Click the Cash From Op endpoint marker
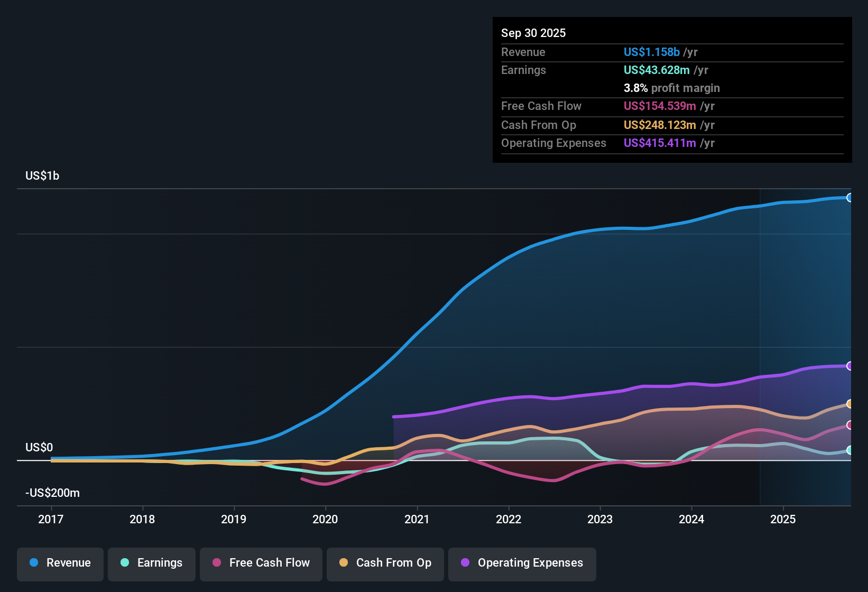 pos(850,404)
